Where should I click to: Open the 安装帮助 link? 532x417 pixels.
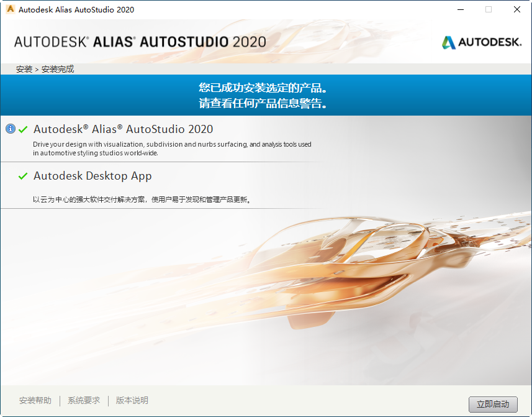pyautogui.click(x=35, y=400)
